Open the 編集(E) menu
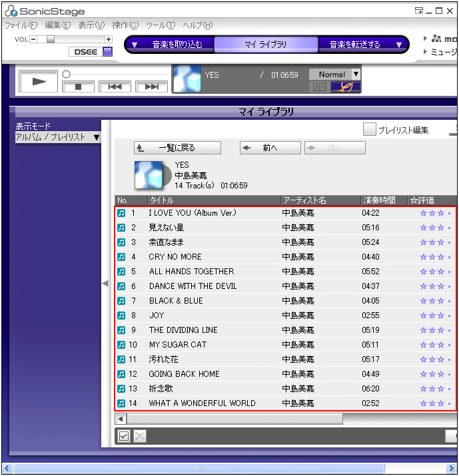This screenshot has height=476, width=459. click(58, 25)
